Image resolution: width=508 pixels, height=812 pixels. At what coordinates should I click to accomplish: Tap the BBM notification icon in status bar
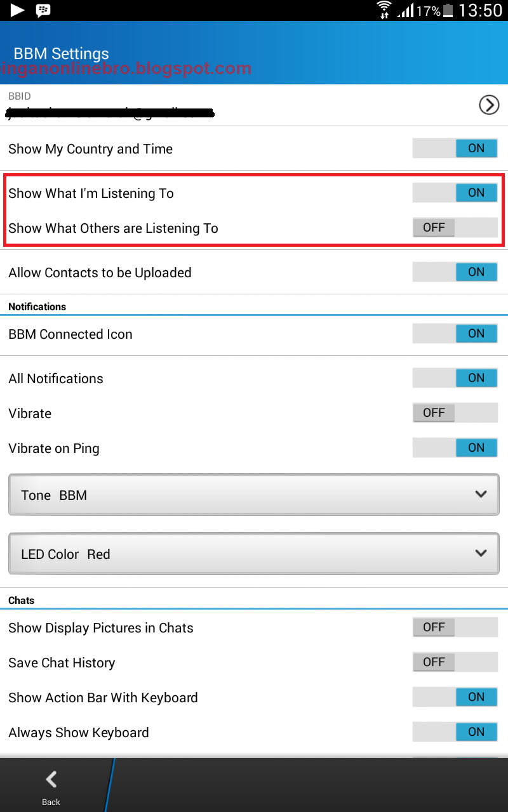pyautogui.click(x=43, y=10)
